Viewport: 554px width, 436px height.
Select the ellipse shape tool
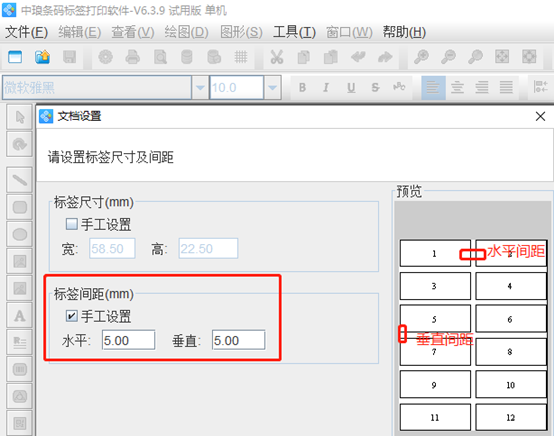click(x=20, y=234)
